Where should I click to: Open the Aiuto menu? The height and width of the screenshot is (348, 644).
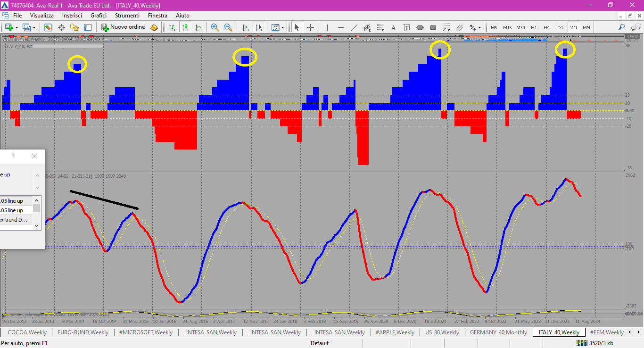tap(182, 16)
